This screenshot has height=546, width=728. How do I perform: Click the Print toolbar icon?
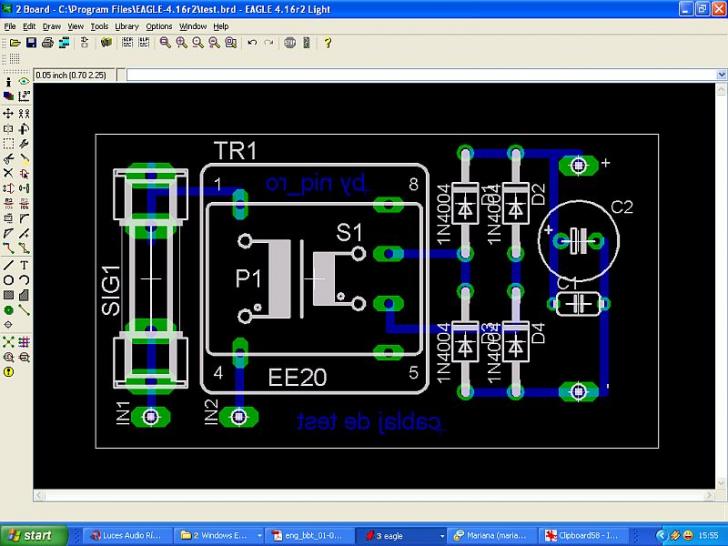47,43
